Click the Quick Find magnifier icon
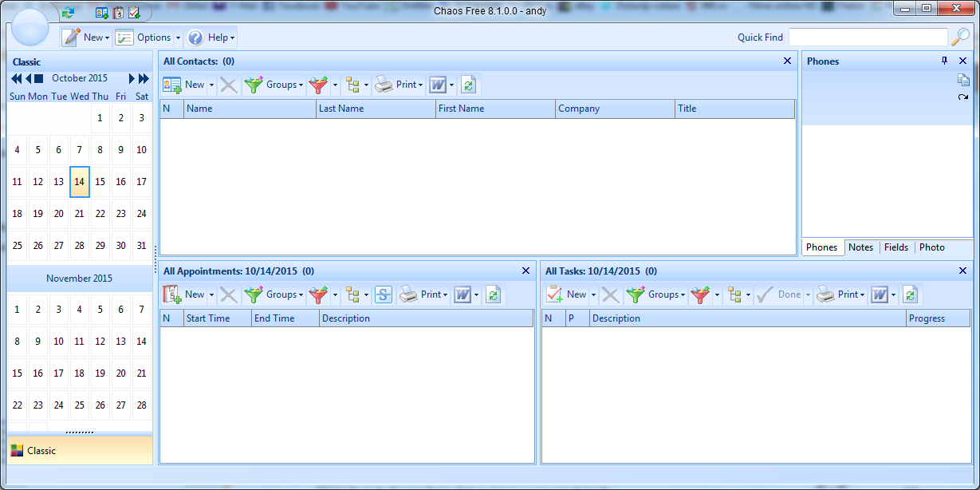Screen dimensions: 980x490 pyautogui.click(x=960, y=37)
